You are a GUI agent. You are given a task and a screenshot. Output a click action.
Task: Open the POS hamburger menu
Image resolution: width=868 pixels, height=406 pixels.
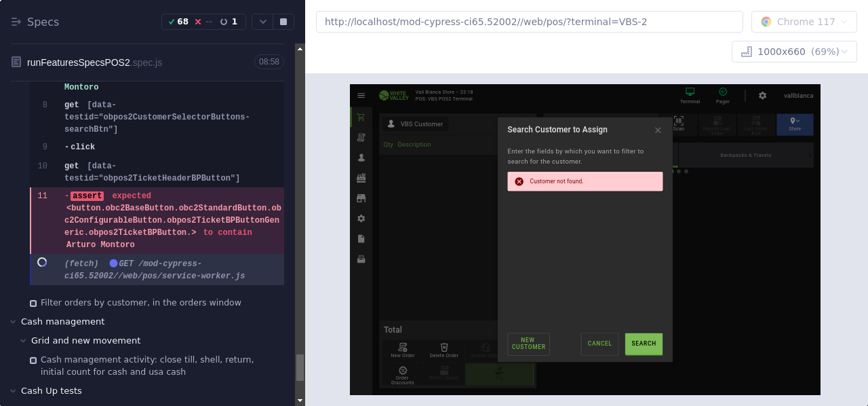[x=361, y=96]
